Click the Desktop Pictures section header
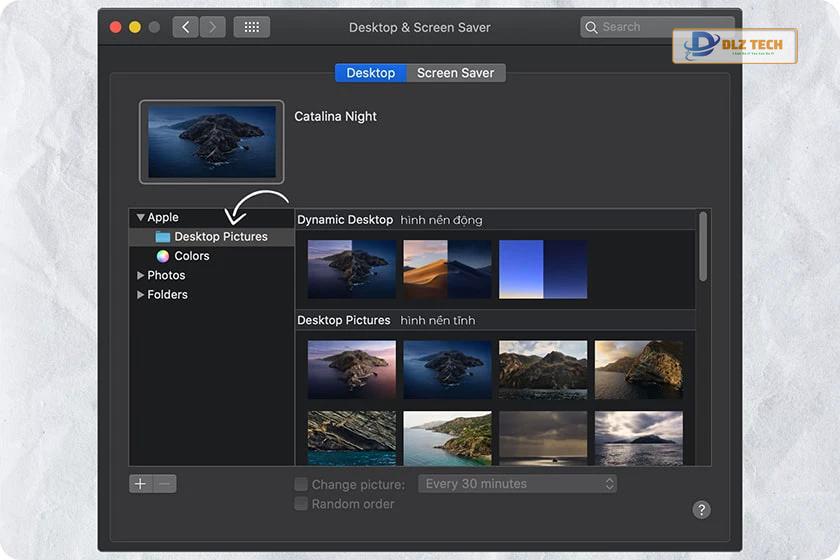 pos(344,320)
